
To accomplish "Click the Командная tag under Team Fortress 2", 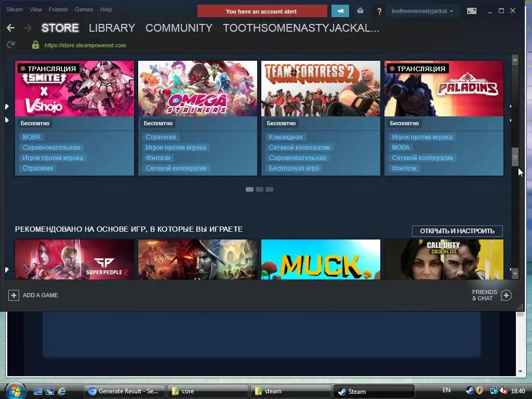I will (x=286, y=137).
